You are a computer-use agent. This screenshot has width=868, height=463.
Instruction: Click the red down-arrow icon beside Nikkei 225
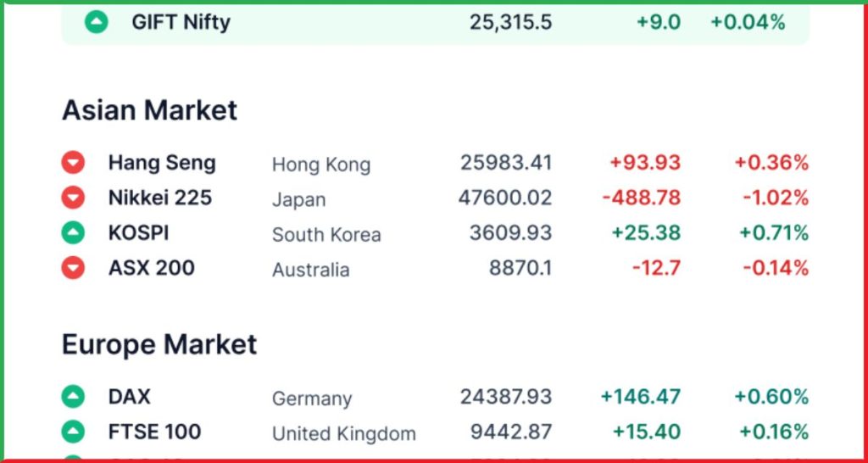73,198
